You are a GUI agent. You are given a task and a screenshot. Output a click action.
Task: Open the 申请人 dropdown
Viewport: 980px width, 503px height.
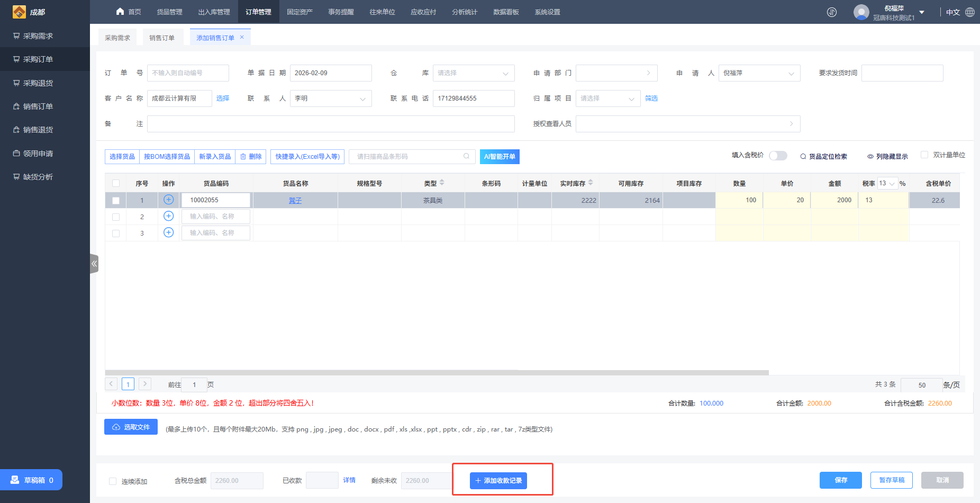(x=759, y=73)
